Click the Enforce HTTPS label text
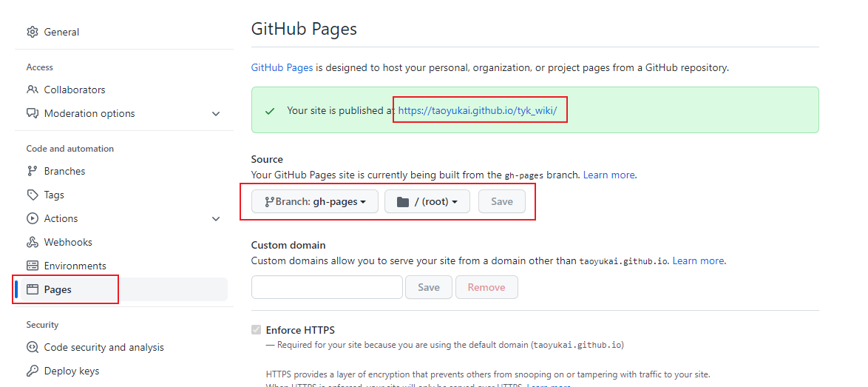Image resolution: width=868 pixels, height=387 pixels. 300,330
